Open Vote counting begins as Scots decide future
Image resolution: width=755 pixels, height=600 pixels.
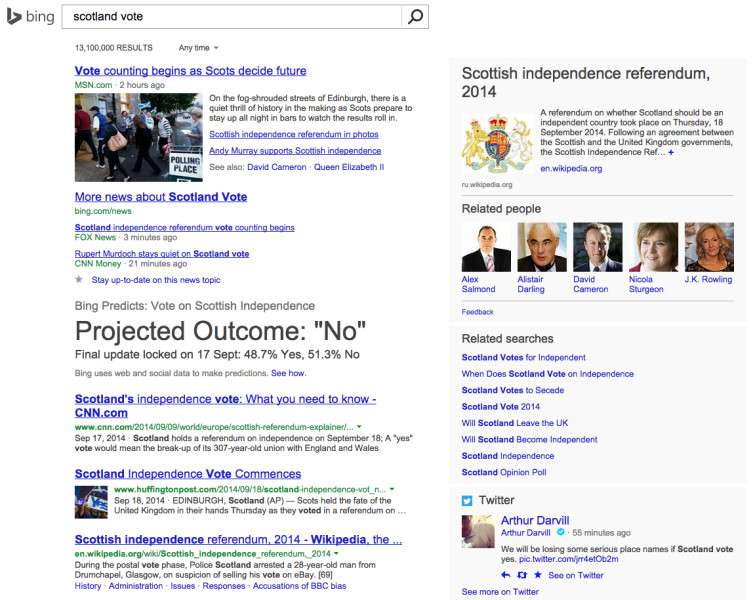click(190, 71)
